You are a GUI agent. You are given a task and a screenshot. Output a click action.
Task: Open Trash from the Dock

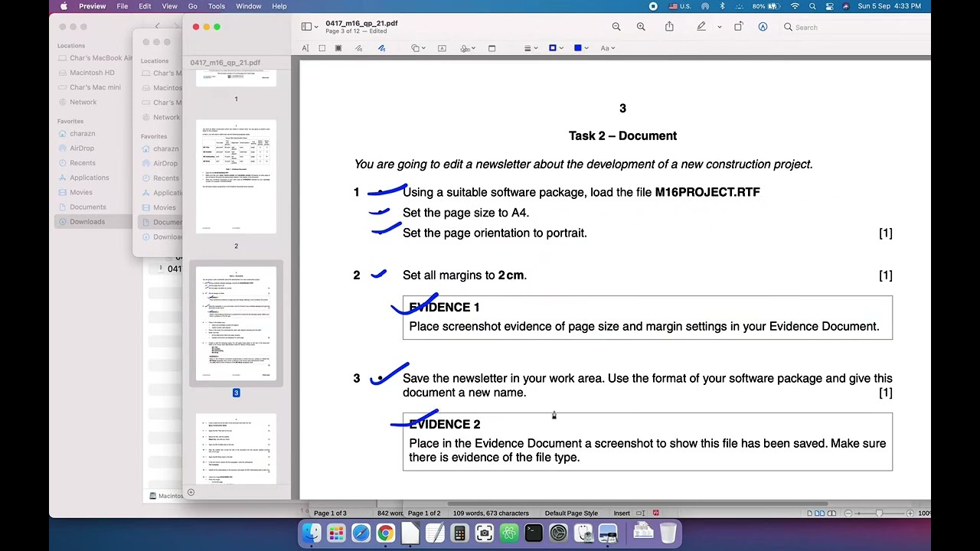click(x=668, y=533)
